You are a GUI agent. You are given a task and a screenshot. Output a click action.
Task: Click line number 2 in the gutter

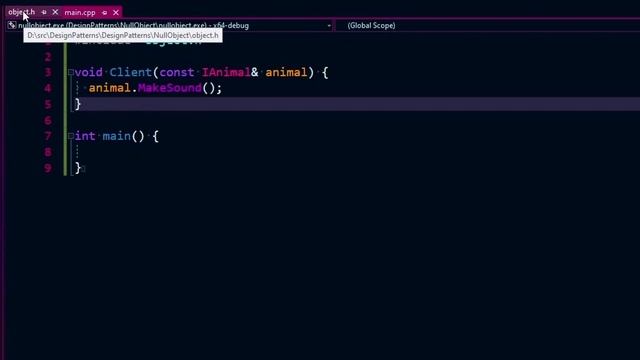click(48, 57)
